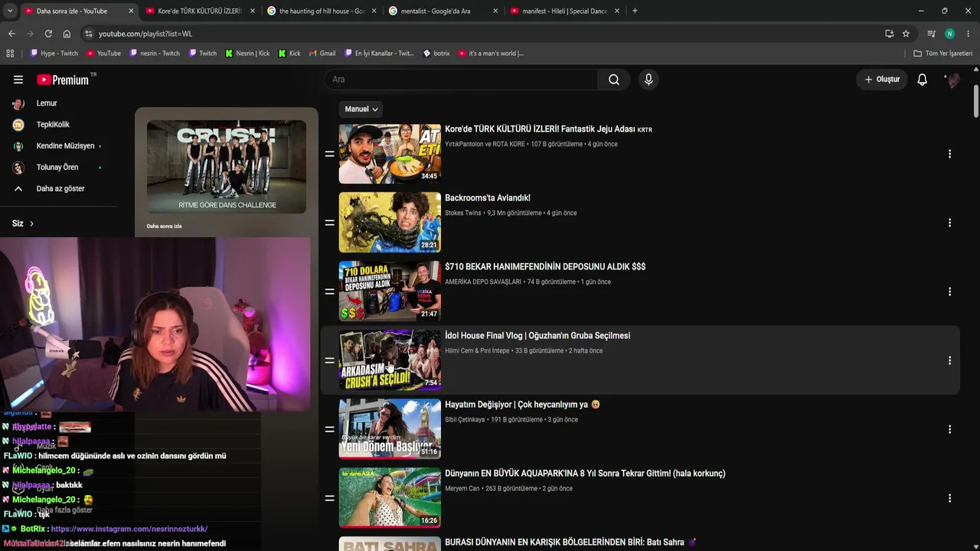Click drag handle of Hayatım Değişiyor row
Image resolution: width=980 pixels, height=551 pixels.
coord(329,429)
